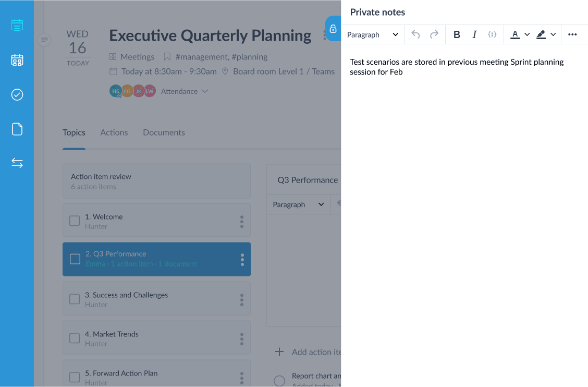Open the meetings agenda icon in sidebar
Viewport: 588px width, 387px height.
(17, 26)
